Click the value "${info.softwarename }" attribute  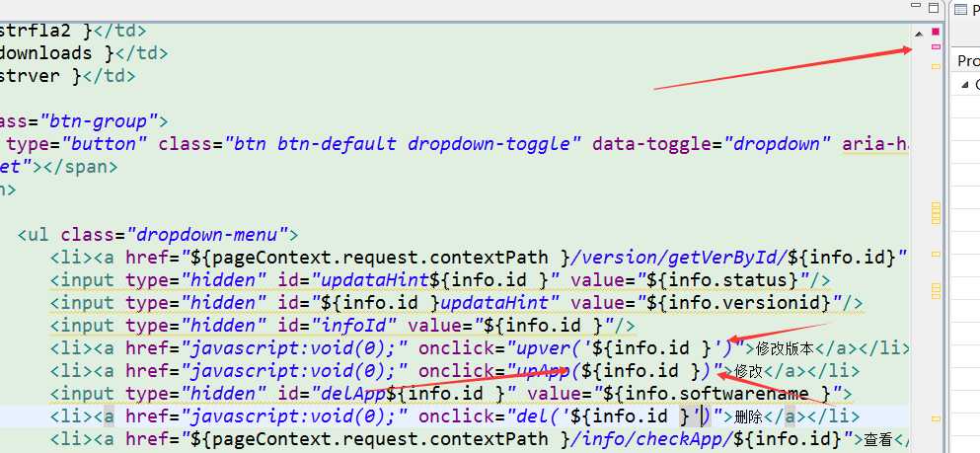tap(684, 394)
